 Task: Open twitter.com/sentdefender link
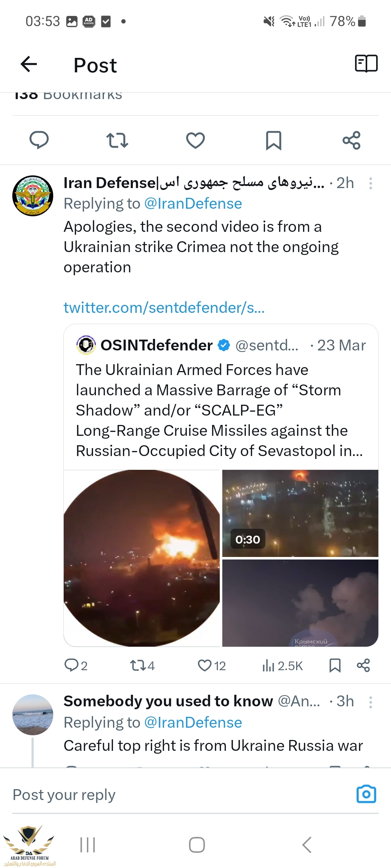click(x=164, y=308)
